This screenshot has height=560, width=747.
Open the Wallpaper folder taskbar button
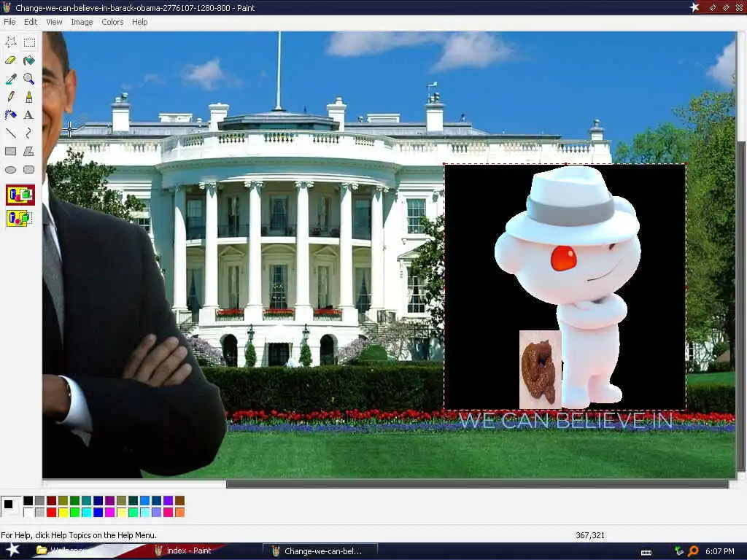pyautogui.click(x=61, y=551)
